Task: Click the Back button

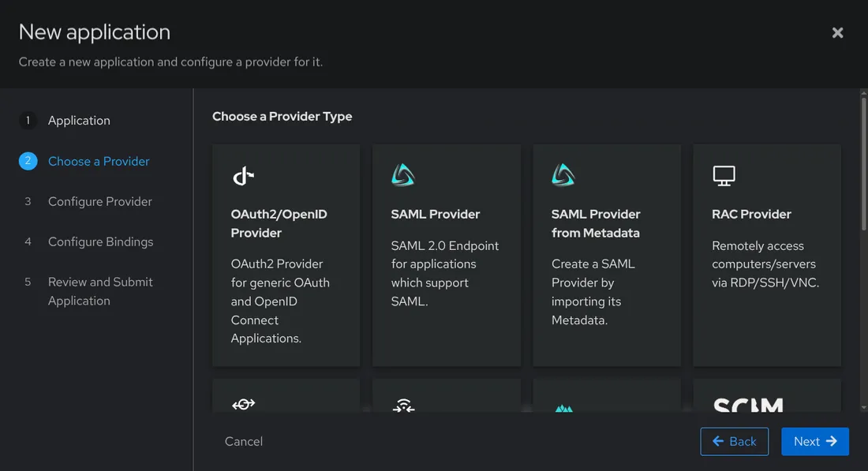Action: pos(734,441)
